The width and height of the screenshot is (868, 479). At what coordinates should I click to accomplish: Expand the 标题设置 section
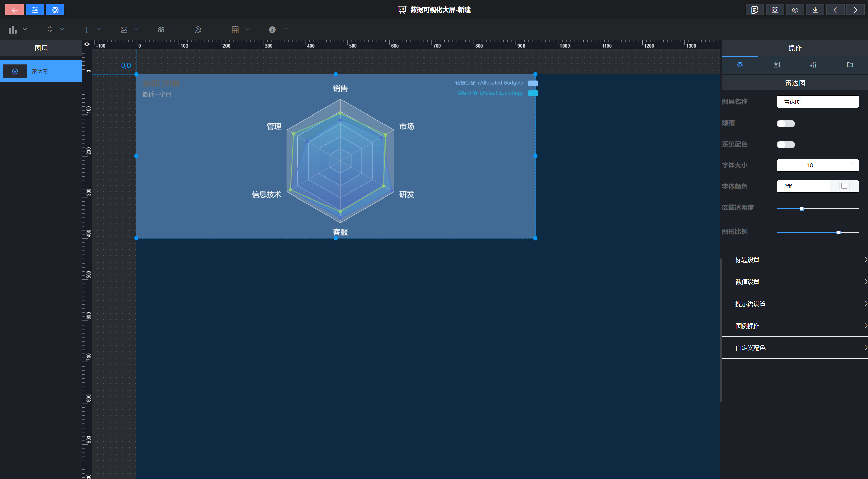point(795,260)
